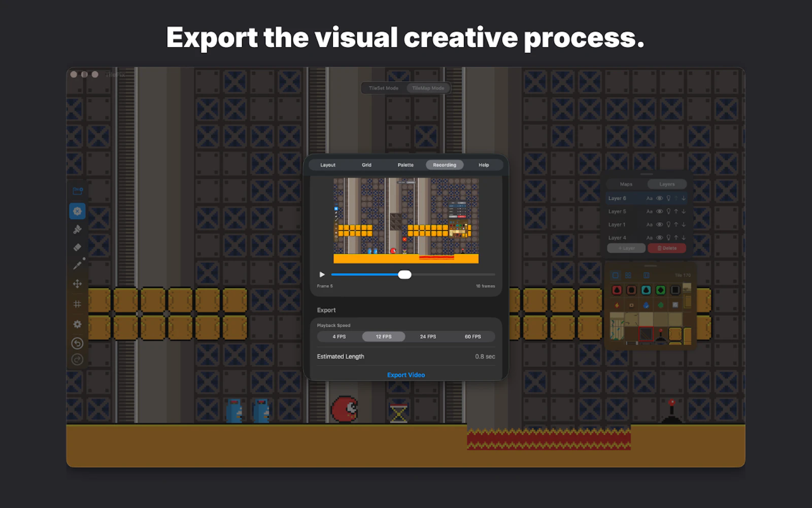Click the redo circular arrow
This screenshot has width=812, height=508.
click(77, 360)
